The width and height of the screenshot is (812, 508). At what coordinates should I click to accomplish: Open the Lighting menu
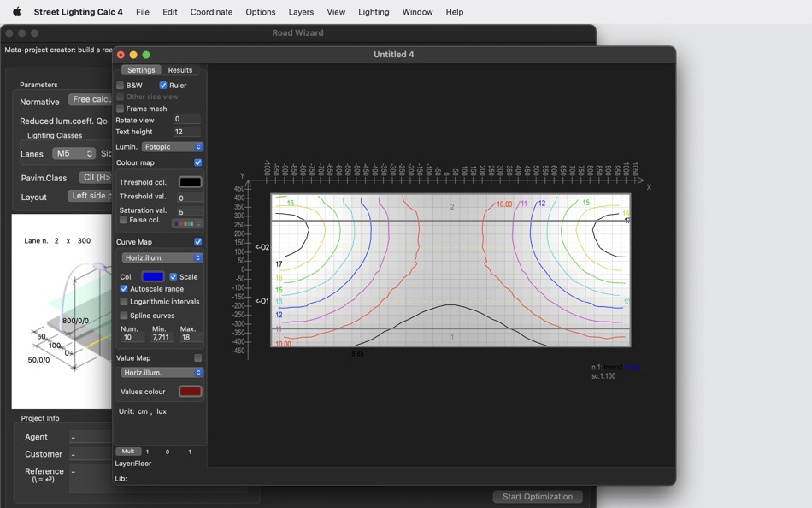pos(374,12)
